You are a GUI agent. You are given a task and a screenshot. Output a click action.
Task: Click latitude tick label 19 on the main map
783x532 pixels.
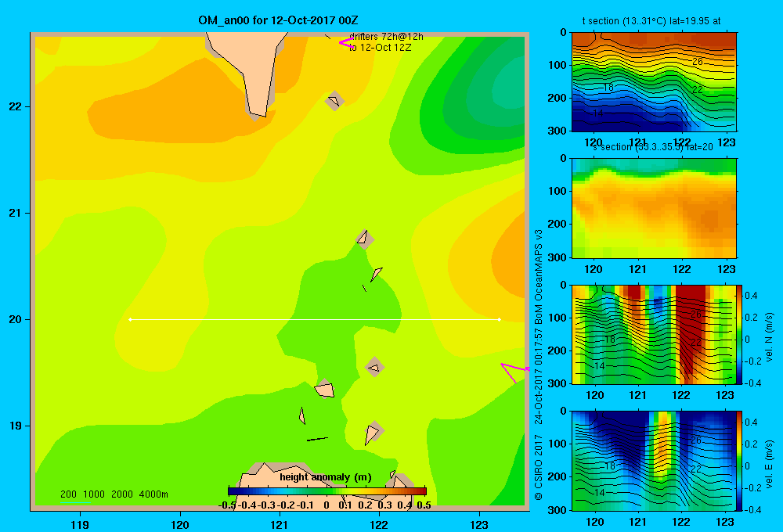(x=16, y=426)
